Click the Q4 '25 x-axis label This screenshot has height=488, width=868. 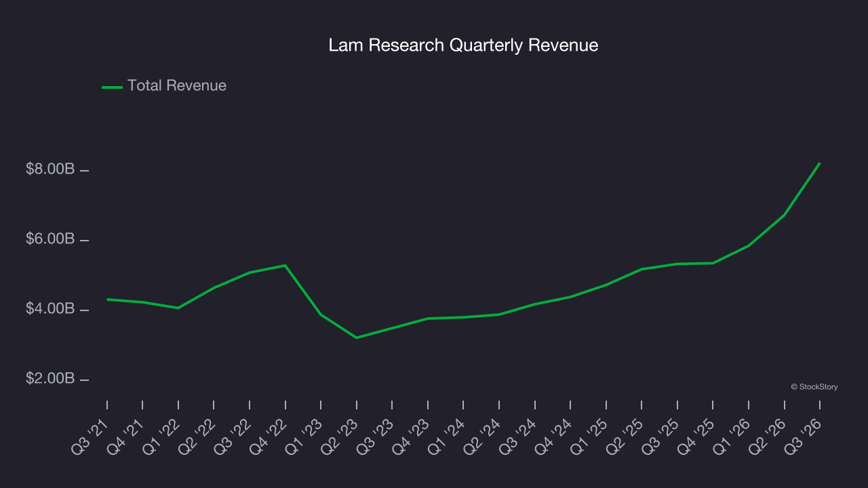coord(696,436)
